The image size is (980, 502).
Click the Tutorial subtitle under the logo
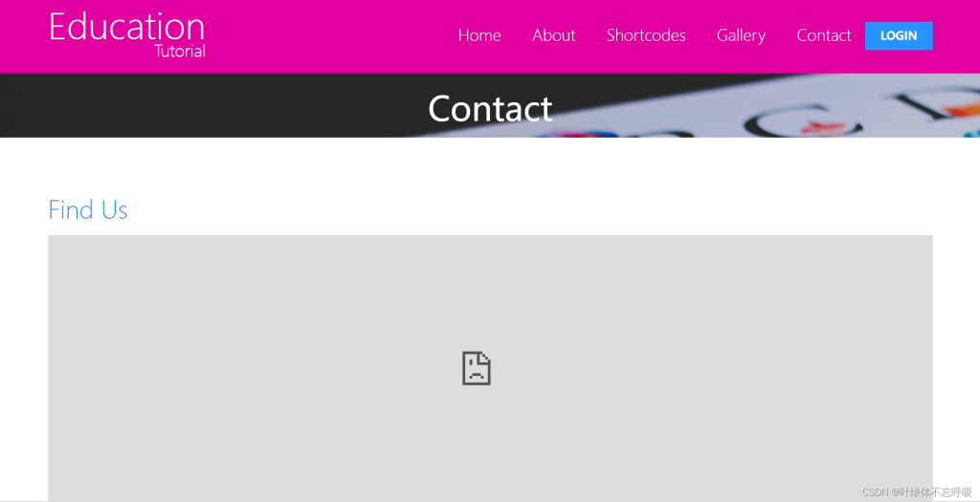click(180, 52)
